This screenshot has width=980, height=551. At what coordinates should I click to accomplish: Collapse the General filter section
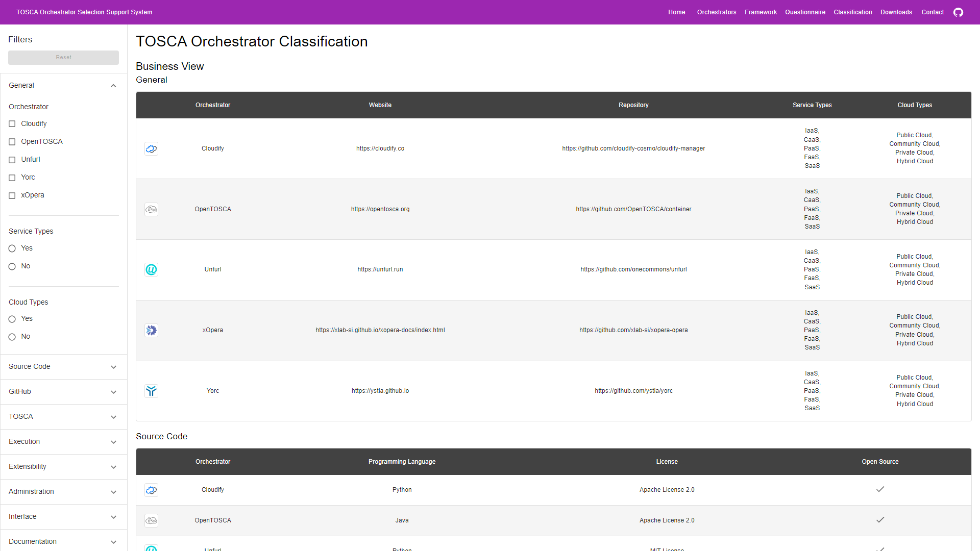pyautogui.click(x=113, y=86)
